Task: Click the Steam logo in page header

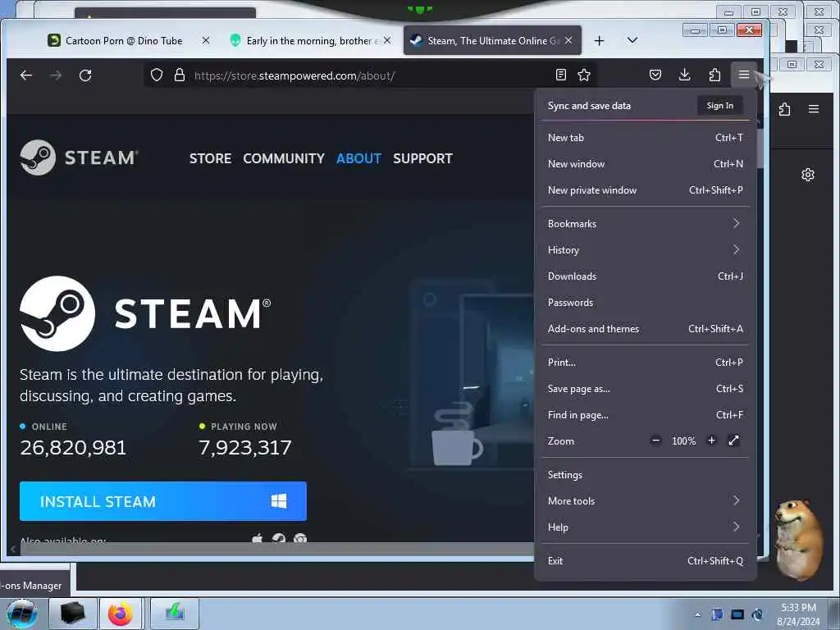Action: tap(79, 157)
